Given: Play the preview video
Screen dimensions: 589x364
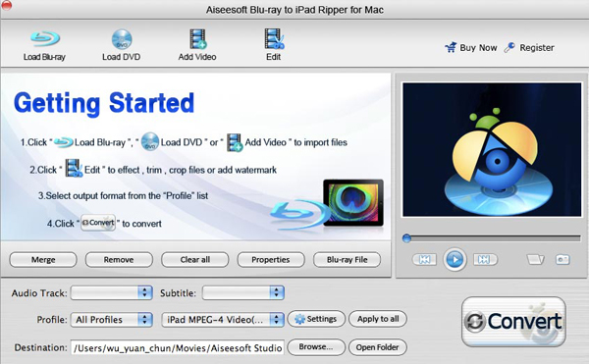Looking at the screenshot, I should (455, 259).
